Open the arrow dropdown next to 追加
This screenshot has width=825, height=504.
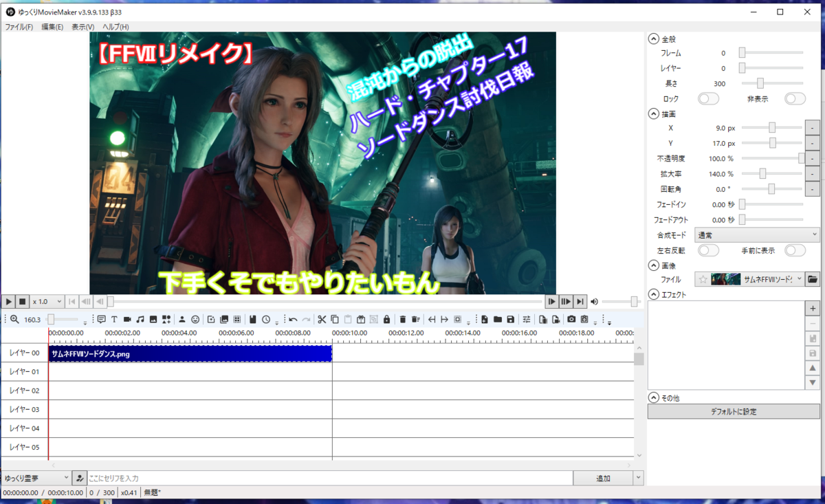coord(639,478)
